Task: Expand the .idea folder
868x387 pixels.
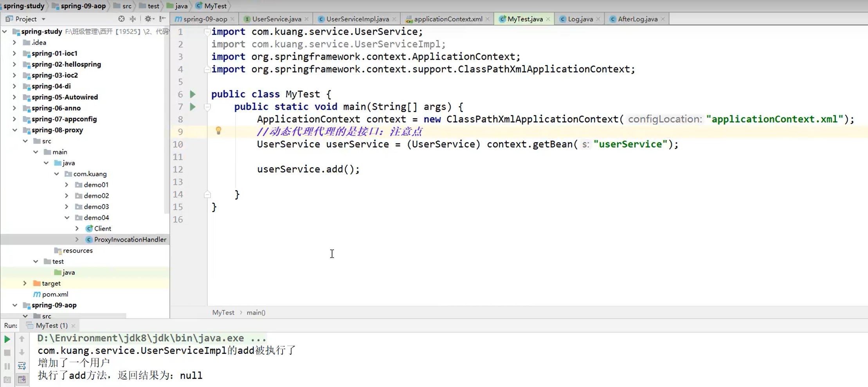Action: point(14,43)
